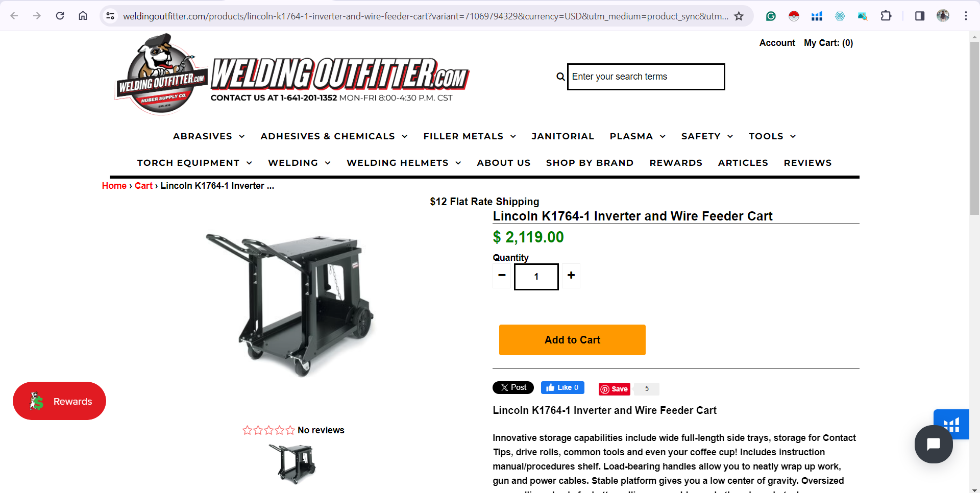The width and height of the screenshot is (980, 493).
Task: Go to the Home breadcrumb link
Action: click(x=114, y=186)
